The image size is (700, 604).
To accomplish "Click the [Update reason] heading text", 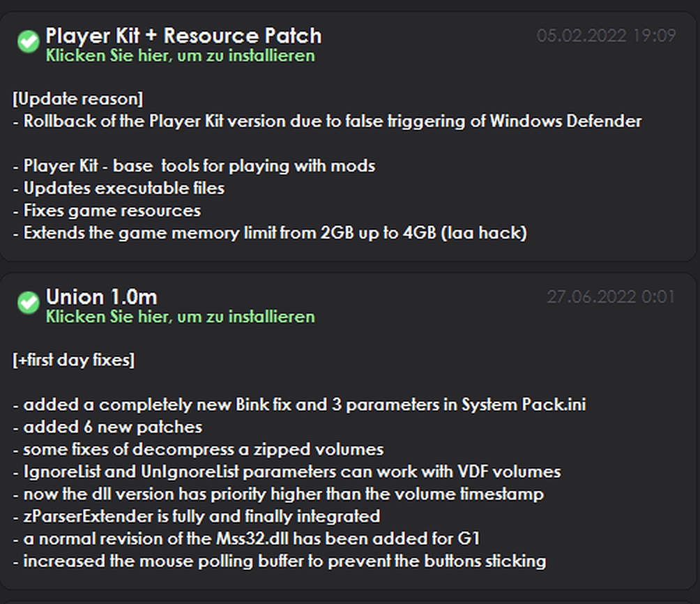I will click(78, 99).
